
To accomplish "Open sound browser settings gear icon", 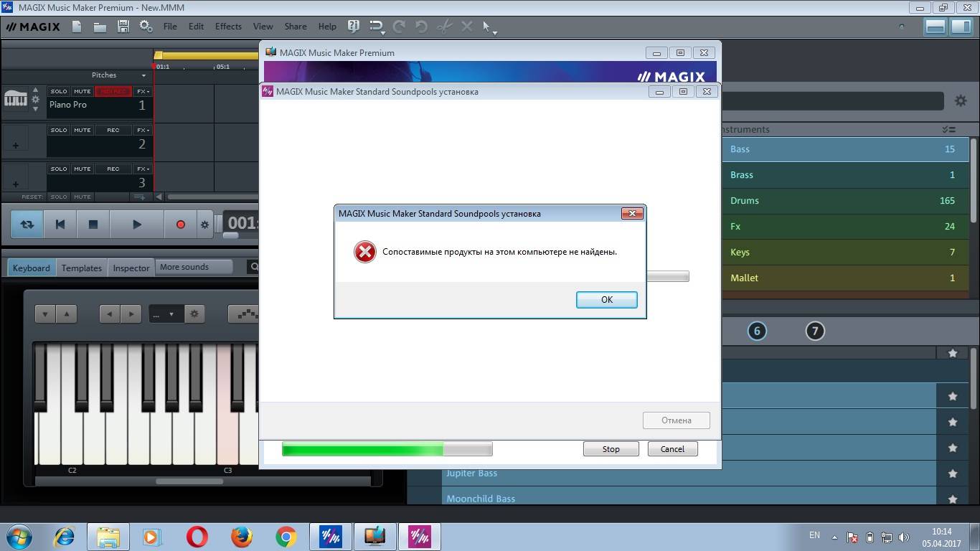I will (961, 101).
